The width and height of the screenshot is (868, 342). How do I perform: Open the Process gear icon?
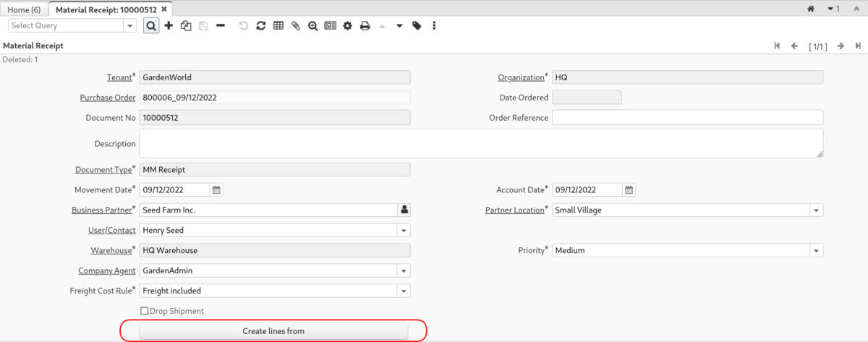point(347,25)
